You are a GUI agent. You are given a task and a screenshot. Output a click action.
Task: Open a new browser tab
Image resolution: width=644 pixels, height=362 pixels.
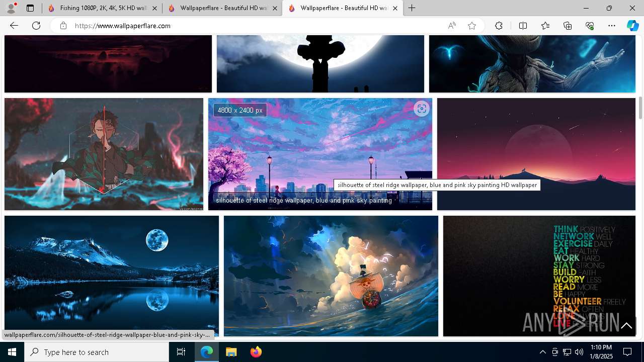(x=412, y=8)
